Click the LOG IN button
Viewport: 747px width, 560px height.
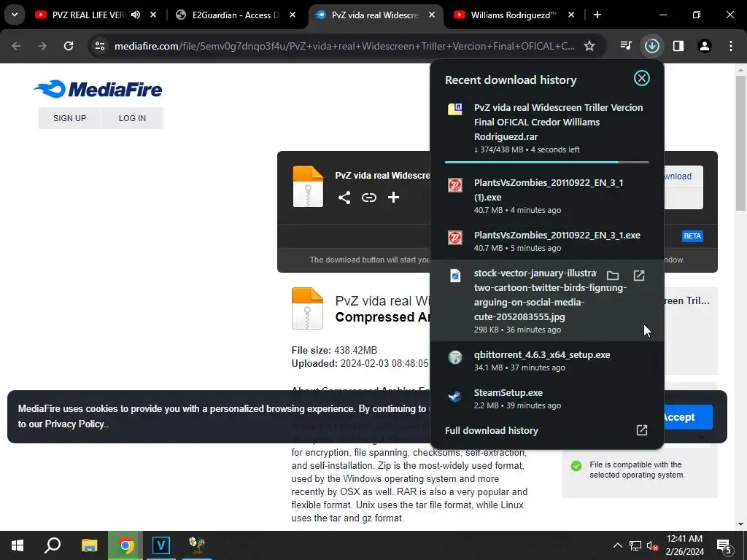(x=133, y=118)
